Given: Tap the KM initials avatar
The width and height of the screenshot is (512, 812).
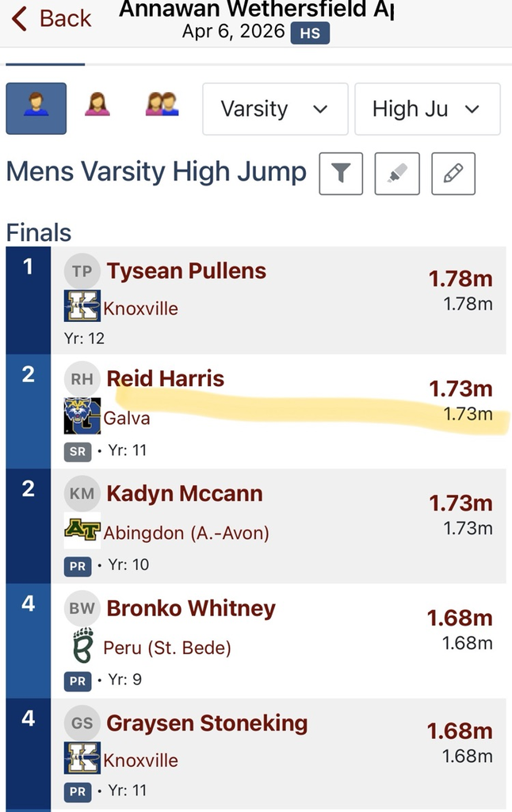Looking at the screenshot, I should pyautogui.click(x=82, y=494).
